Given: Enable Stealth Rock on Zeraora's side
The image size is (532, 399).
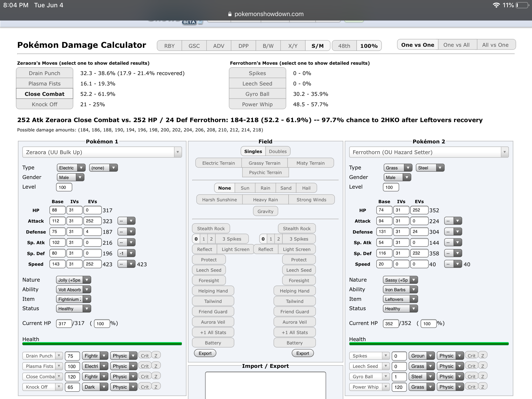Looking at the screenshot, I should pos(211,228).
